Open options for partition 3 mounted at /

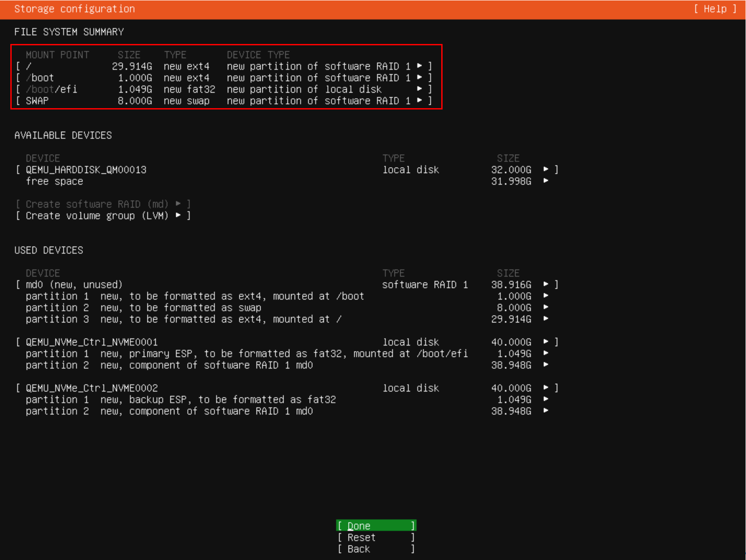(546, 319)
